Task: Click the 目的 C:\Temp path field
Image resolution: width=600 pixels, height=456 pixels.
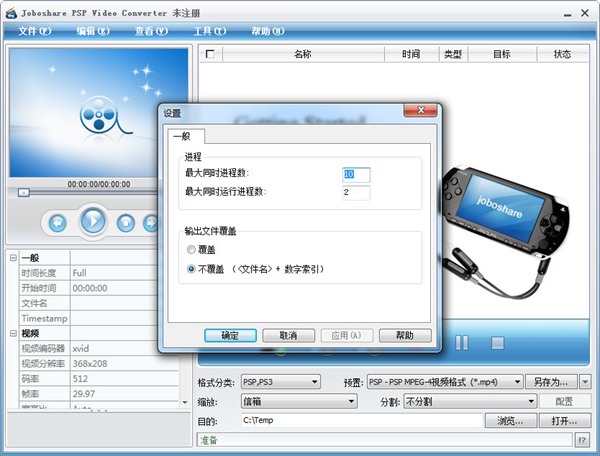Action: (362, 420)
